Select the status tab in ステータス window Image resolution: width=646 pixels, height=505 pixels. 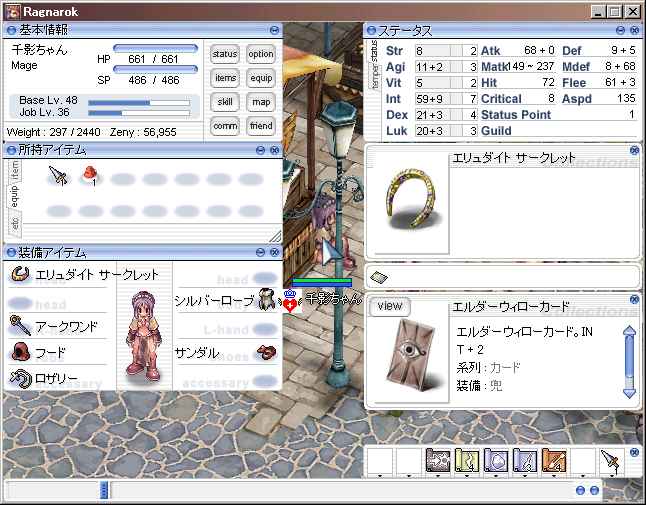tap(374, 51)
